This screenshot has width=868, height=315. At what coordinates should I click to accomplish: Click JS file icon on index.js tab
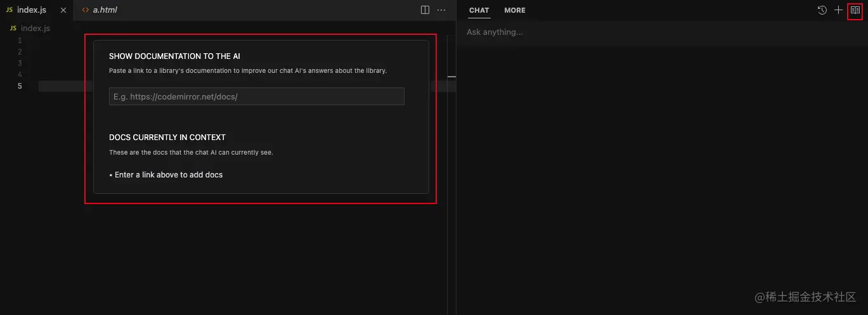[9, 10]
